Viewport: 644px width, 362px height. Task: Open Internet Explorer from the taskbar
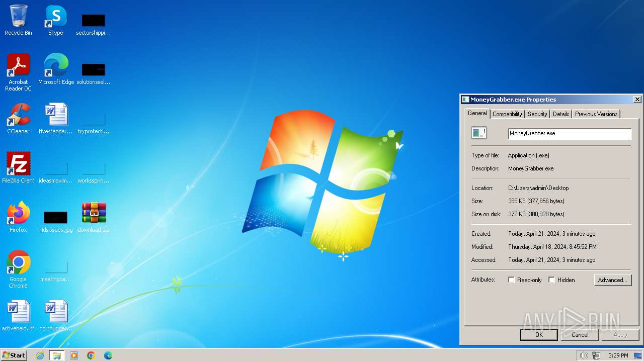[x=40, y=355]
